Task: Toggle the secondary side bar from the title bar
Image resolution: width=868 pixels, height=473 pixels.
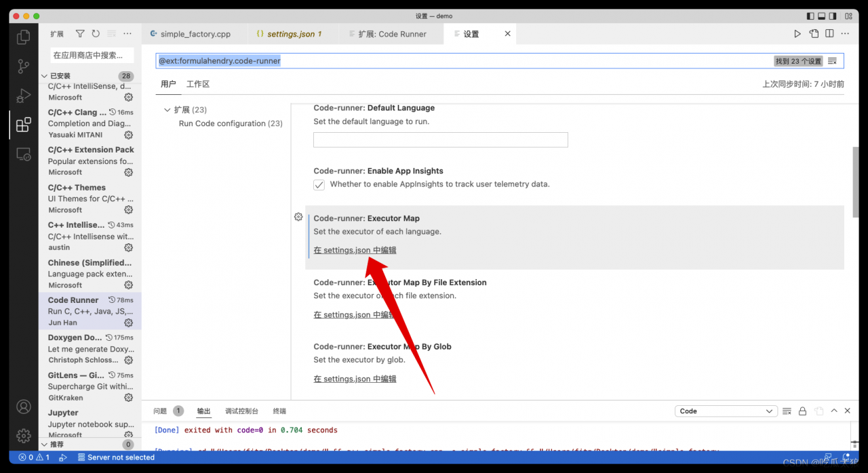Action: [x=834, y=16]
